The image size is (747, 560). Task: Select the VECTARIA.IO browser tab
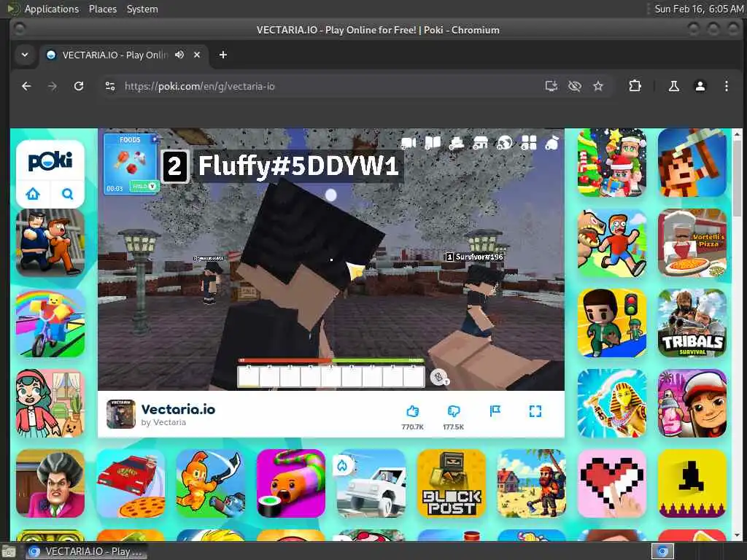(x=124, y=55)
